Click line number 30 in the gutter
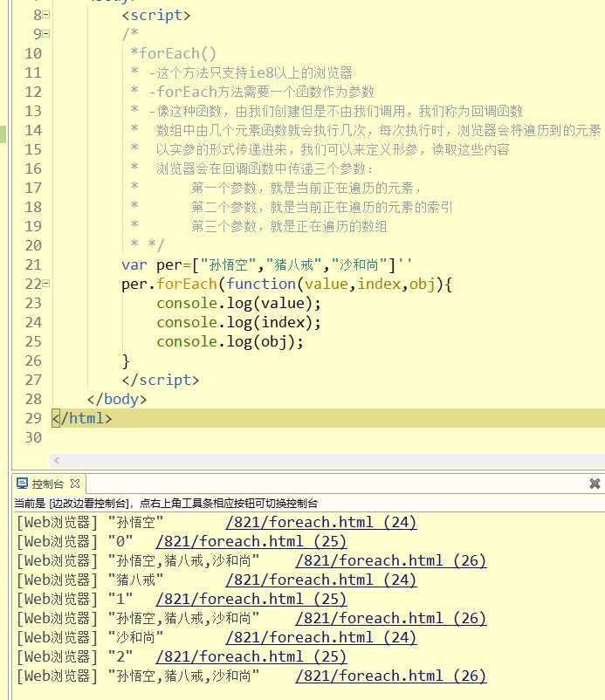 pos(33,437)
